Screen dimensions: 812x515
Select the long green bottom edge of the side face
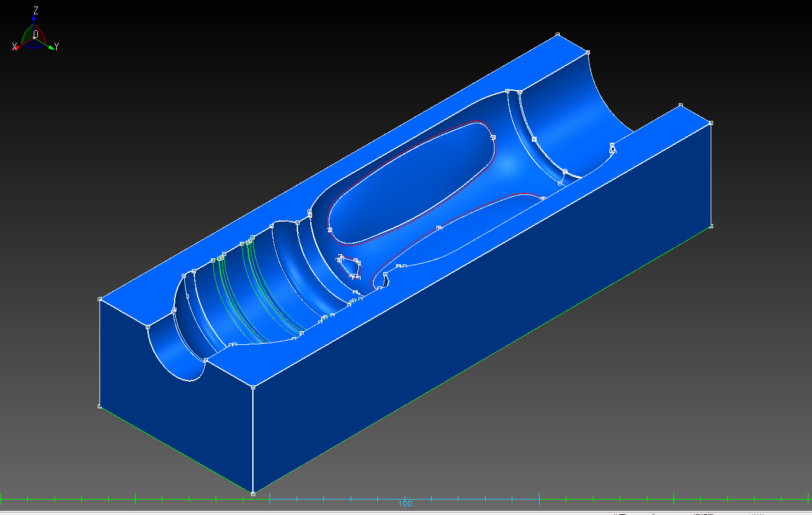pyautogui.click(x=482, y=360)
